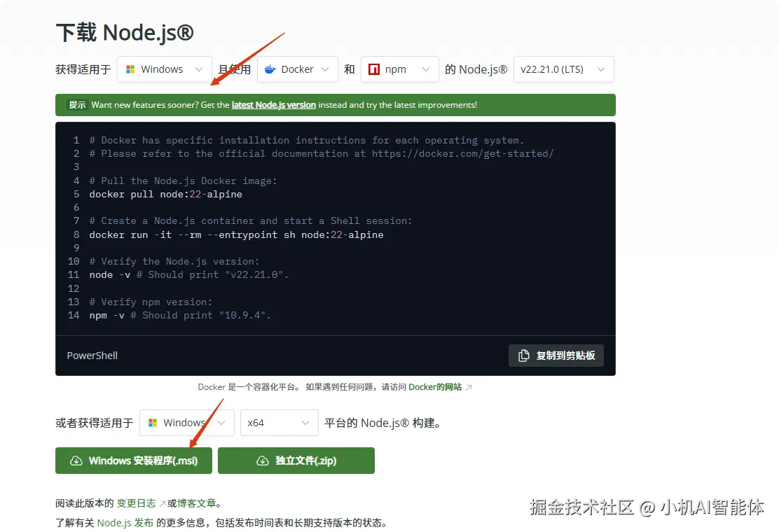Click the chevron arrow of the version dropdown

pos(601,69)
